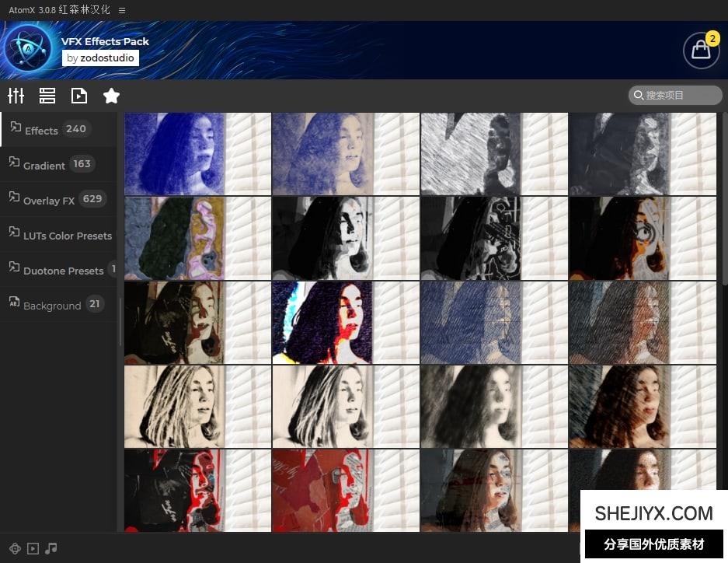
Task: Open the sliders settings icon in toolbar
Action: tap(16, 96)
